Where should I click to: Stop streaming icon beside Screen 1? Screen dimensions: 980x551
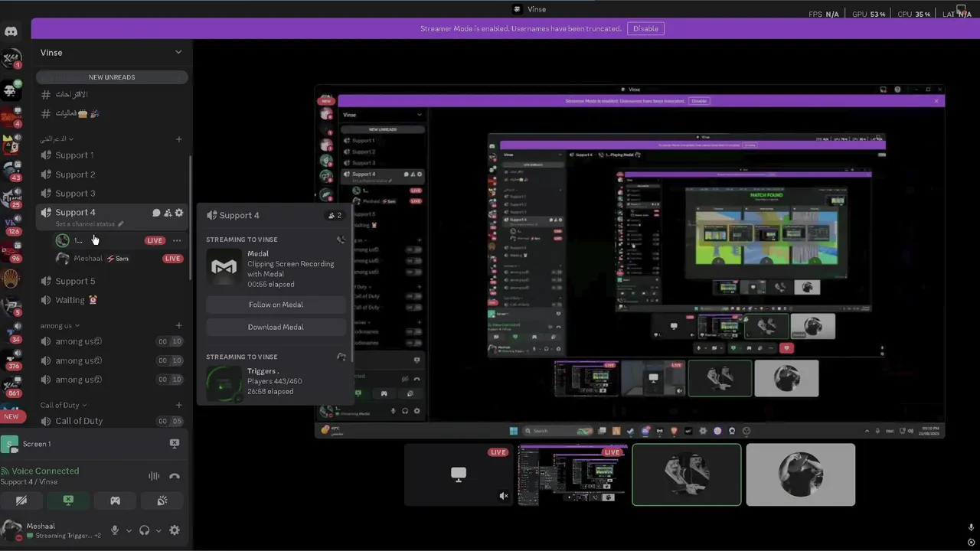point(174,444)
